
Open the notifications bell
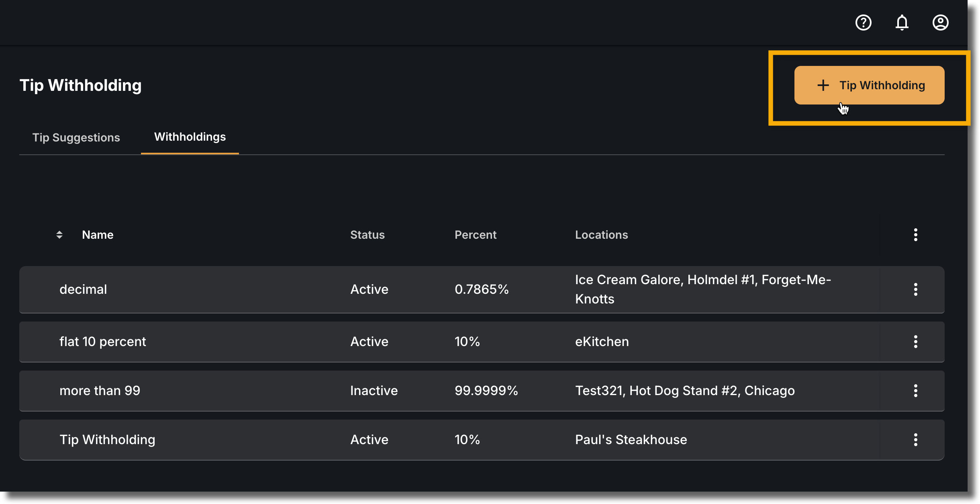click(902, 23)
